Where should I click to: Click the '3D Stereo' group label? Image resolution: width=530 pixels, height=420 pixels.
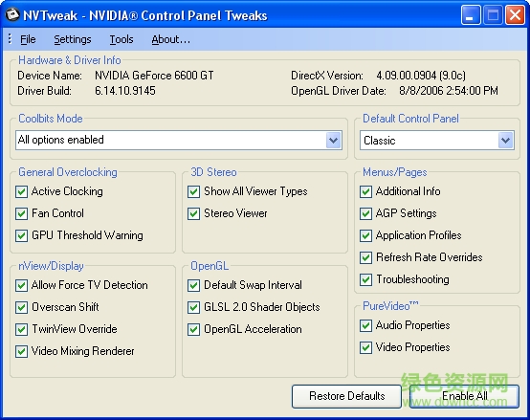pyautogui.click(x=213, y=172)
